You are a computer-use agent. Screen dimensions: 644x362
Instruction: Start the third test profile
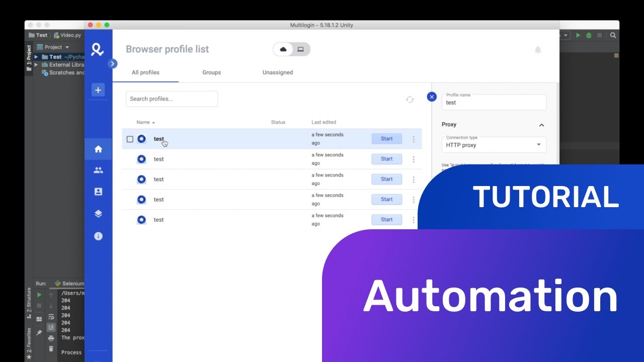pos(387,179)
